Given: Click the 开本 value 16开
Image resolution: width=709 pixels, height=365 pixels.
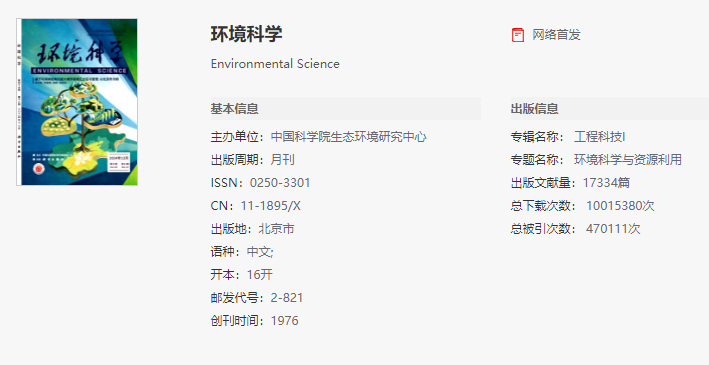Looking at the screenshot, I should (260, 275).
